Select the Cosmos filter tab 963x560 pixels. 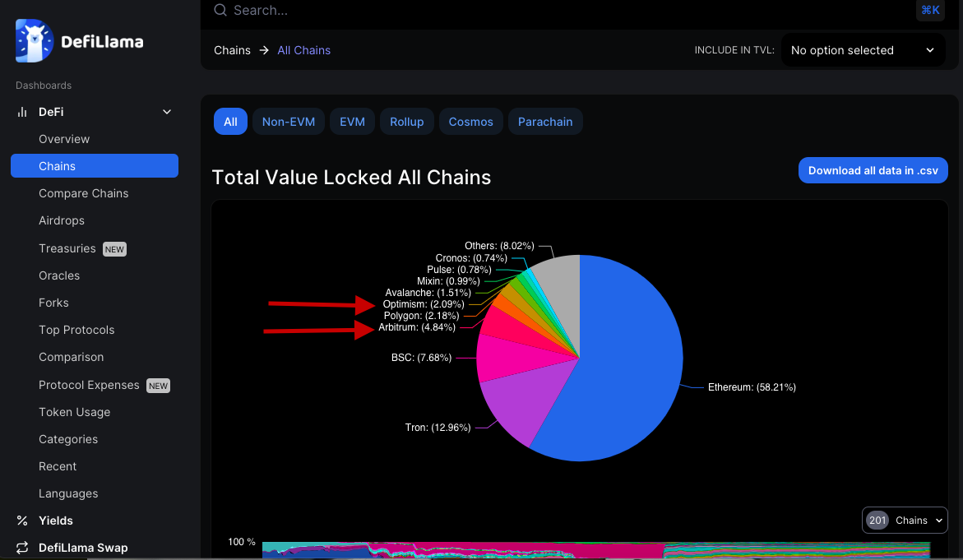471,122
